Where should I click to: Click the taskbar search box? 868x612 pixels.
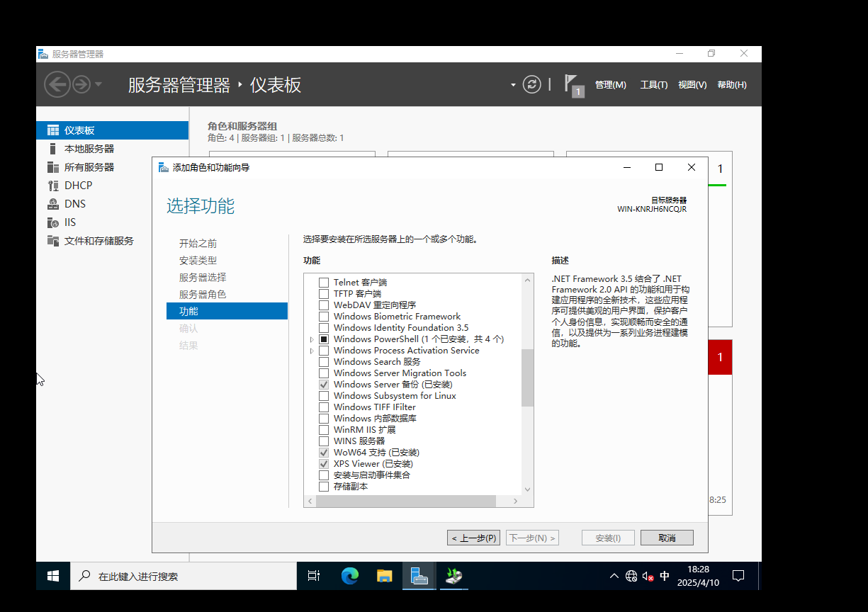[183, 577]
